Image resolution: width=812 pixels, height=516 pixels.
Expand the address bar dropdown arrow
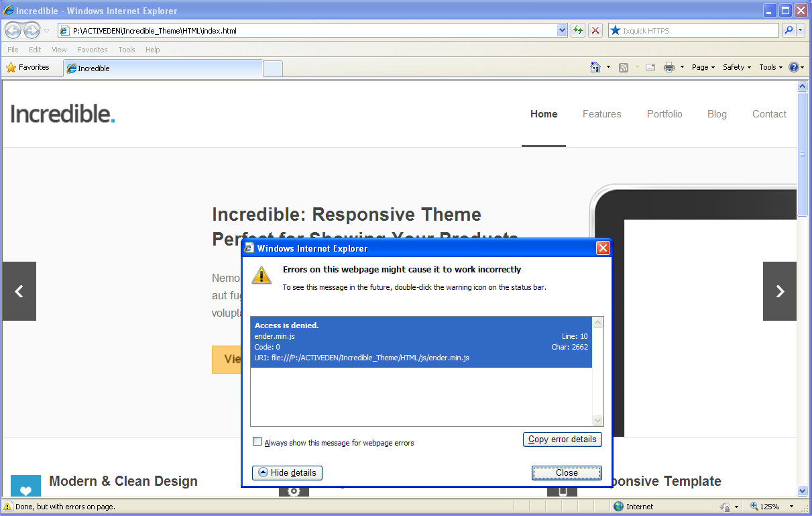click(x=562, y=30)
